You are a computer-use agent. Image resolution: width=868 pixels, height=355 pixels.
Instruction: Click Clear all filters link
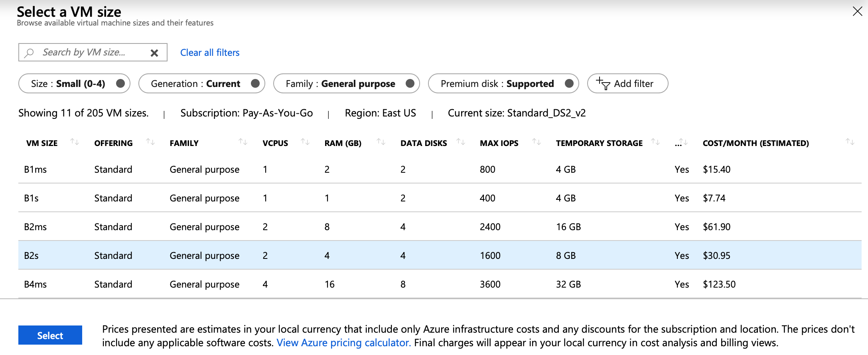(x=210, y=53)
